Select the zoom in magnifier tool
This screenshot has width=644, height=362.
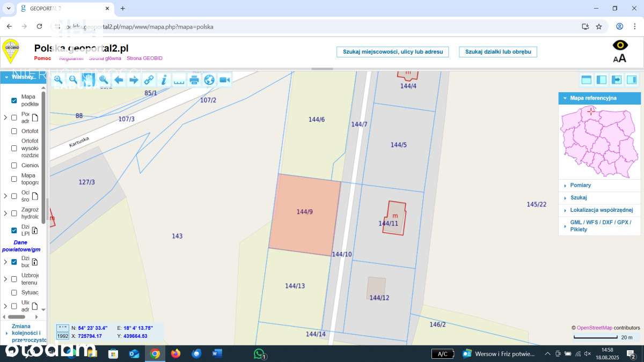point(58,80)
